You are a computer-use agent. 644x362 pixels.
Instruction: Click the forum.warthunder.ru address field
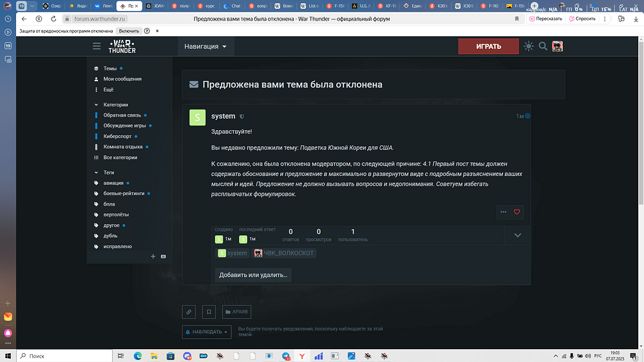(x=100, y=19)
